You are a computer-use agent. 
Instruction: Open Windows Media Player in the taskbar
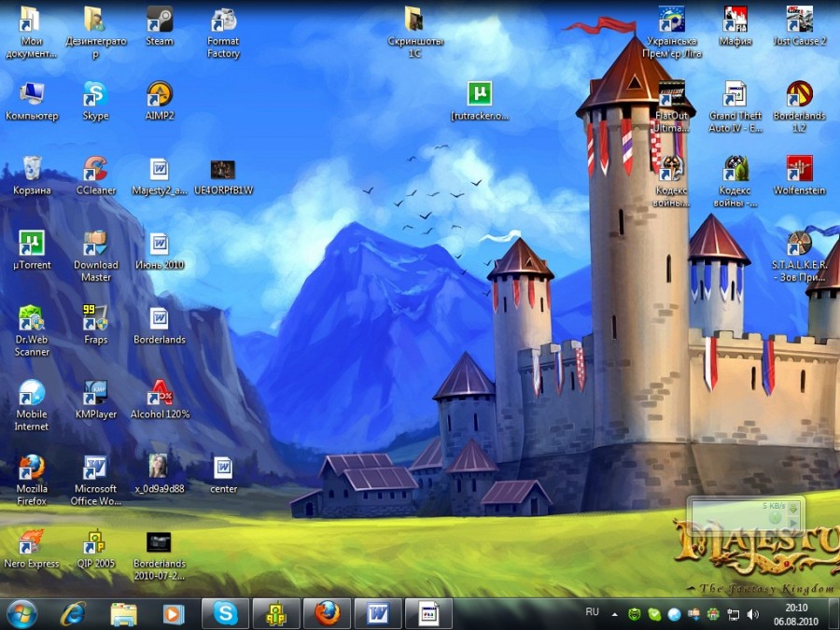tap(173, 614)
